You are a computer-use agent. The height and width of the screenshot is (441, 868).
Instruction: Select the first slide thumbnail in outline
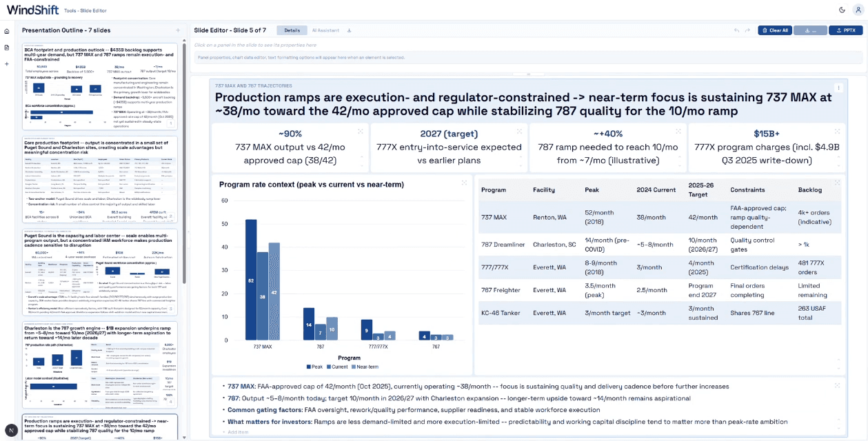(100, 86)
